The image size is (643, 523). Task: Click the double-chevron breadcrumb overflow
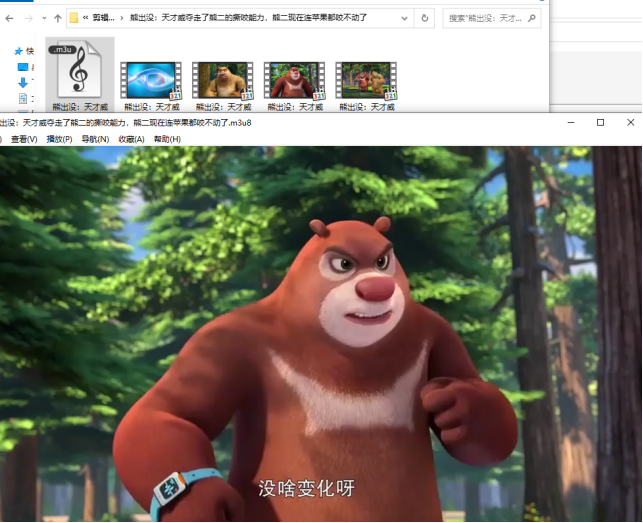pyautogui.click(x=85, y=18)
